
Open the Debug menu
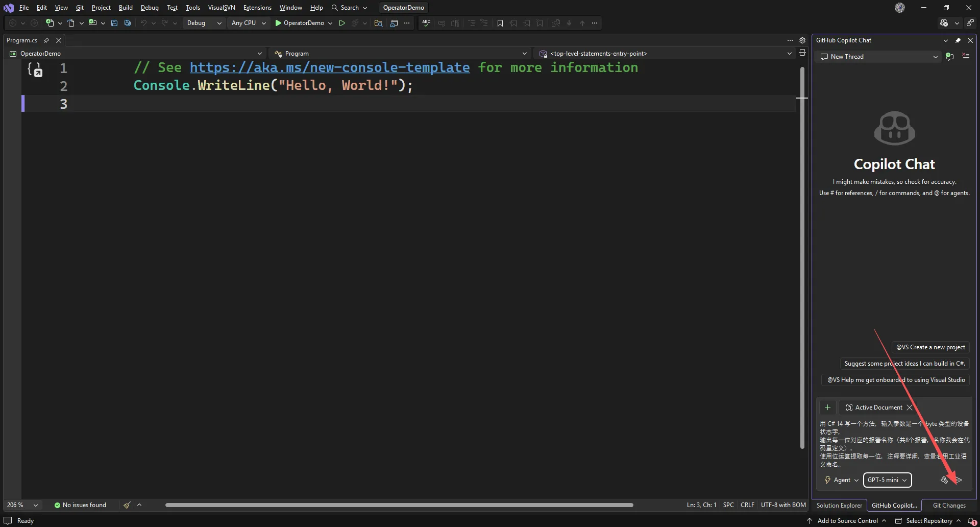point(150,8)
